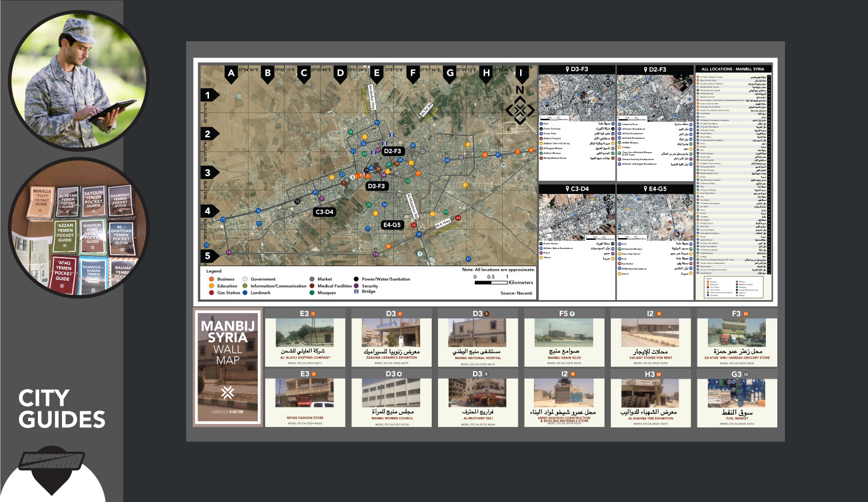Open the Amro Shaykho Construction store card
The image size is (868, 502).
[x=564, y=398]
